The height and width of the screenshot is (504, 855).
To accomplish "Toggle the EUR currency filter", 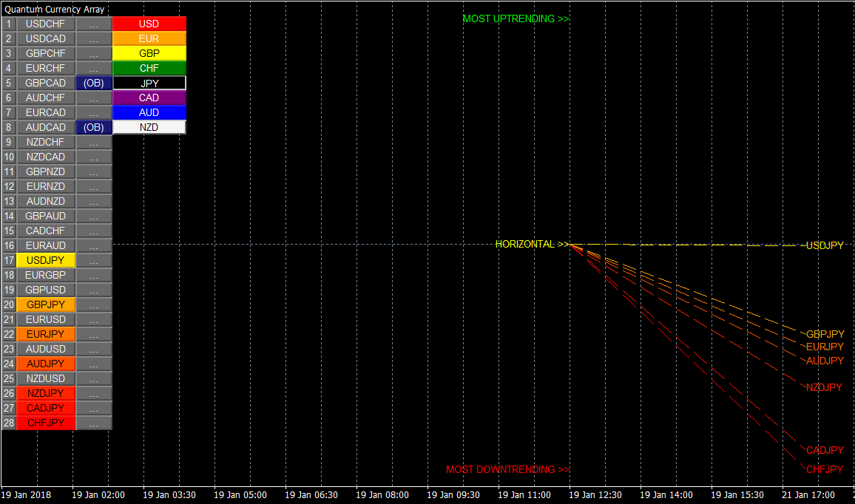I will pyautogui.click(x=149, y=38).
